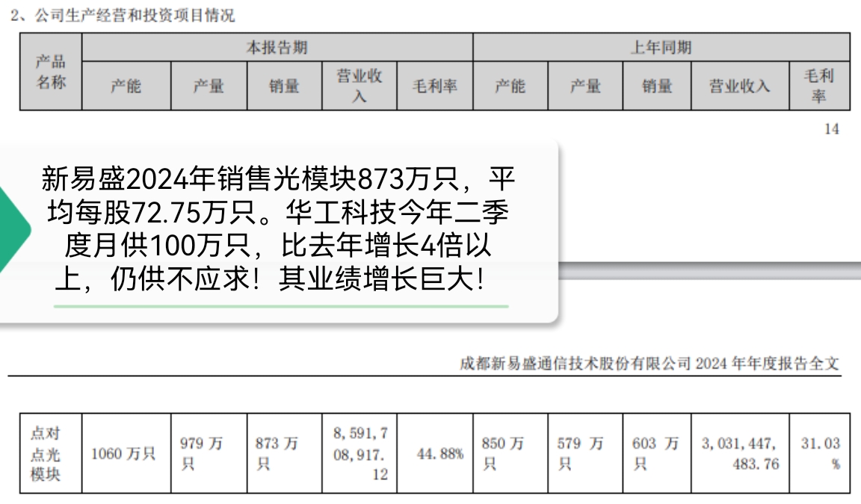The width and height of the screenshot is (861, 504).
Task: Click the 毛利率 header under 本报告期
Action: coord(434,86)
